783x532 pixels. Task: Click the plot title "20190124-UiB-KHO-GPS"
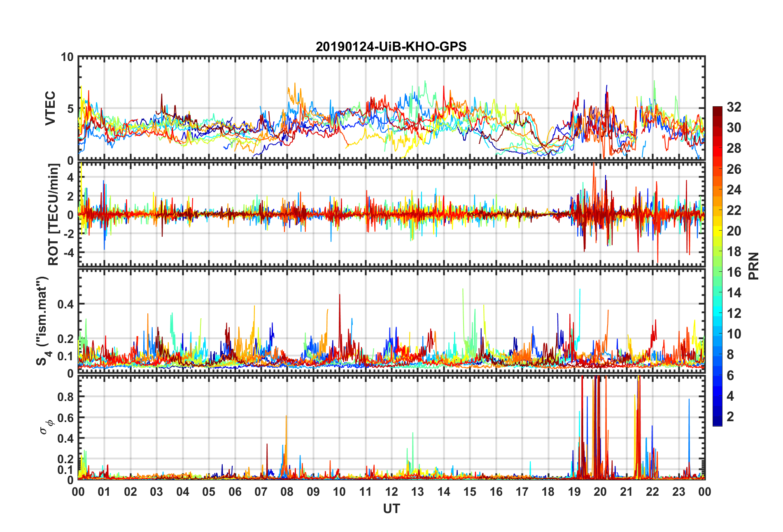[x=391, y=47]
